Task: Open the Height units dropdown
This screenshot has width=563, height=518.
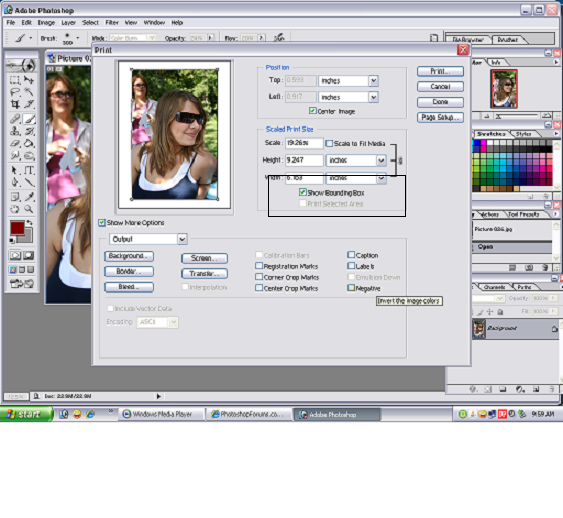Action: point(381,160)
